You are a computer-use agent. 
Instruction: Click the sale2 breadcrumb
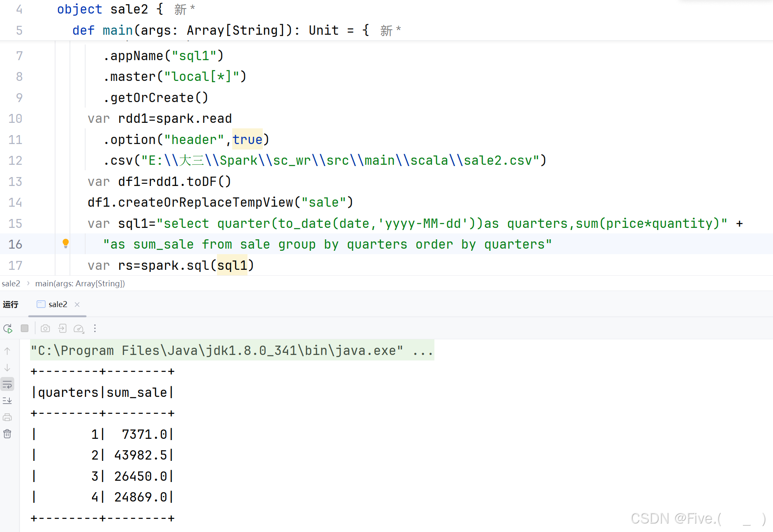[x=11, y=283]
